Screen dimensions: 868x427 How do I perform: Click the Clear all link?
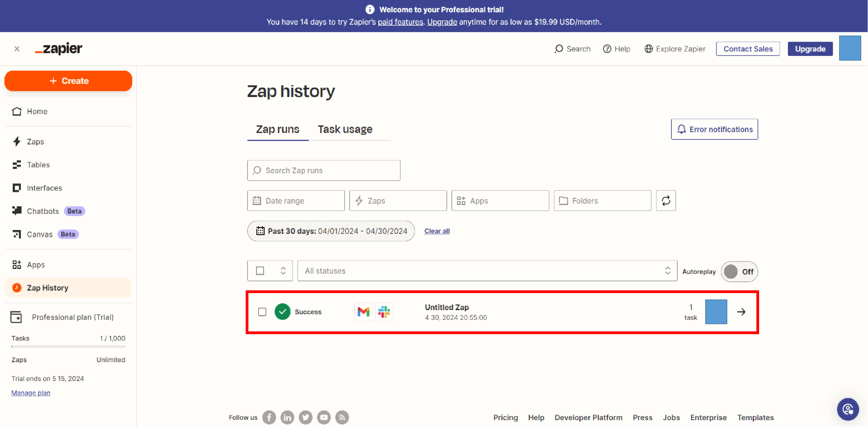point(437,231)
